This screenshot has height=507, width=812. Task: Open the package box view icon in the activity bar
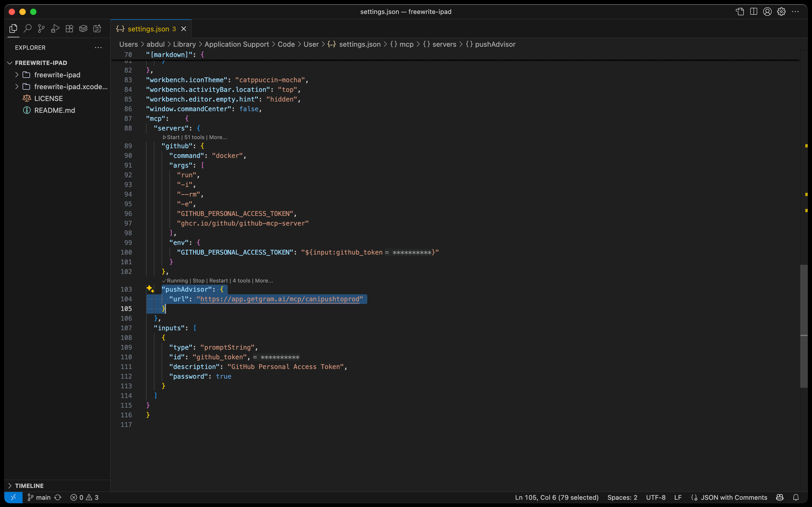pos(83,29)
